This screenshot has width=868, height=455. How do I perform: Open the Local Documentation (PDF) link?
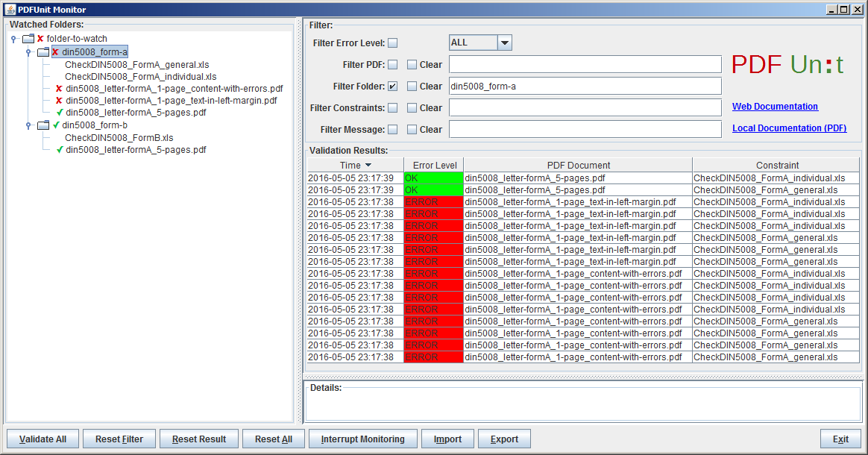(790, 128)
